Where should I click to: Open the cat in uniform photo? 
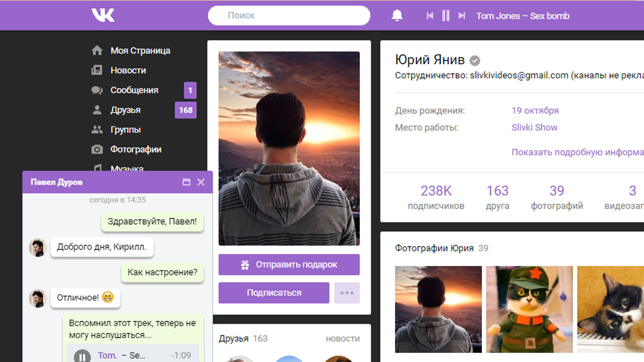coord(529,309)
